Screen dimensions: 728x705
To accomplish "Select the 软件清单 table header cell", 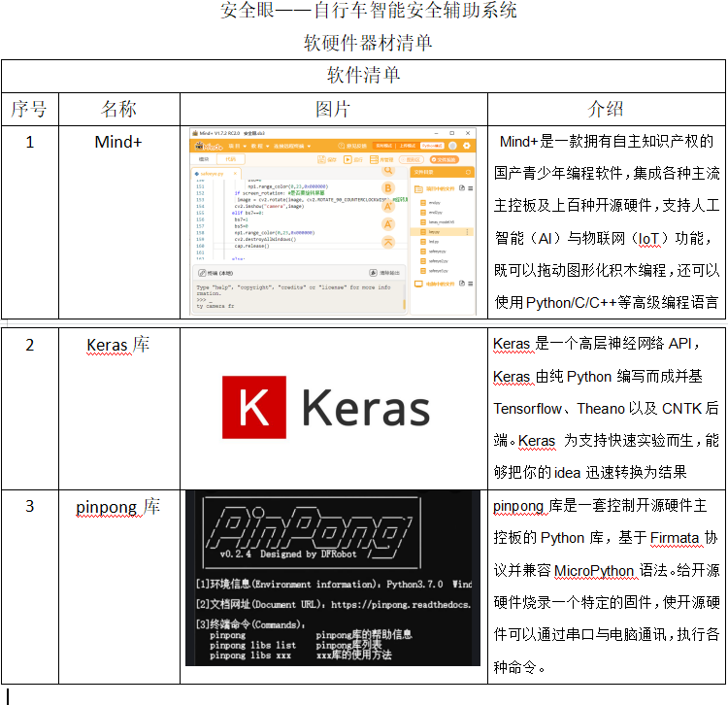I will click(364, 75).
